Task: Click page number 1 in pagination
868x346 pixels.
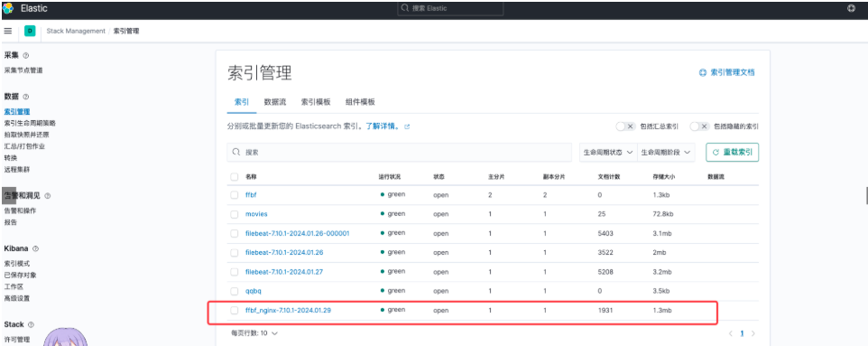Action: coord(742,333)
